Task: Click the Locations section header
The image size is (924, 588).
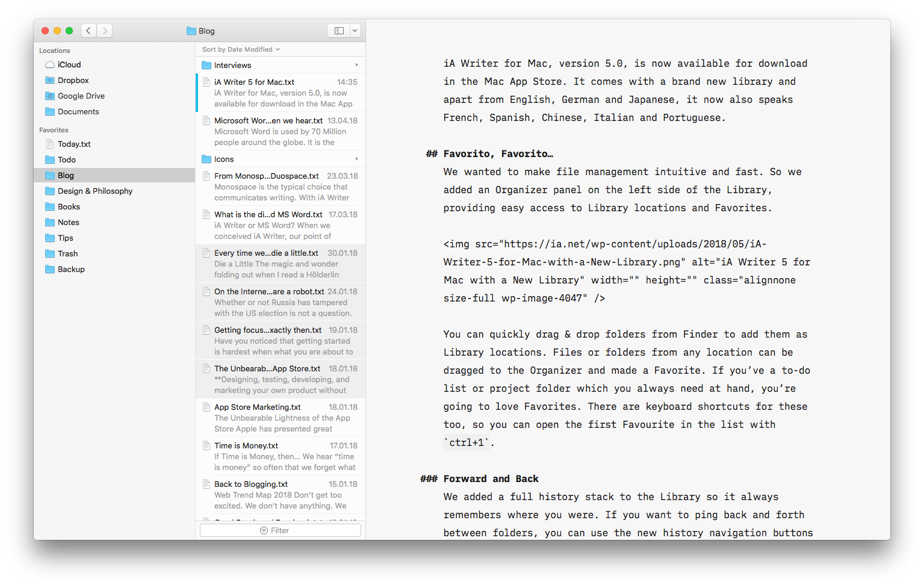Action: [55, 51]
